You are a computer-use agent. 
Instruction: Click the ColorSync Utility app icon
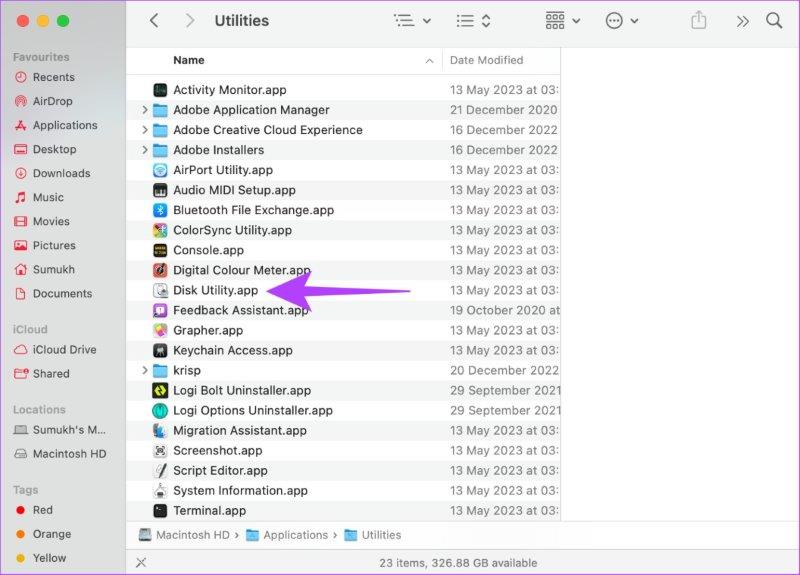pos(160,231)
